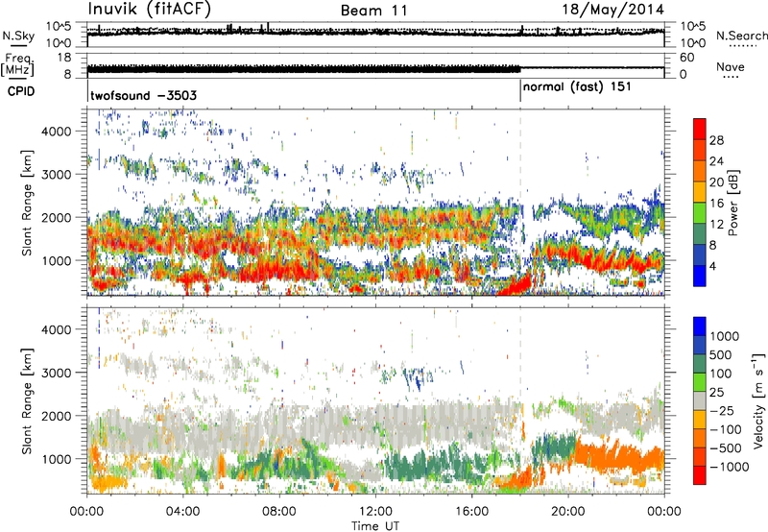The height and width of the screenshot is (532, 768).
Task: Click the blue 4 dB power swatch
Action: point(700,276)
